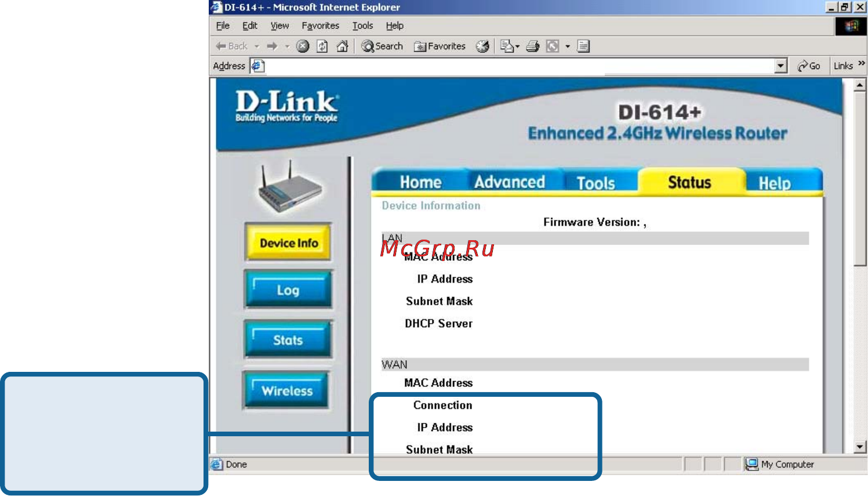Open the Search pane from the toolbar
Screen dimensions: 868x496
point(382,46)
